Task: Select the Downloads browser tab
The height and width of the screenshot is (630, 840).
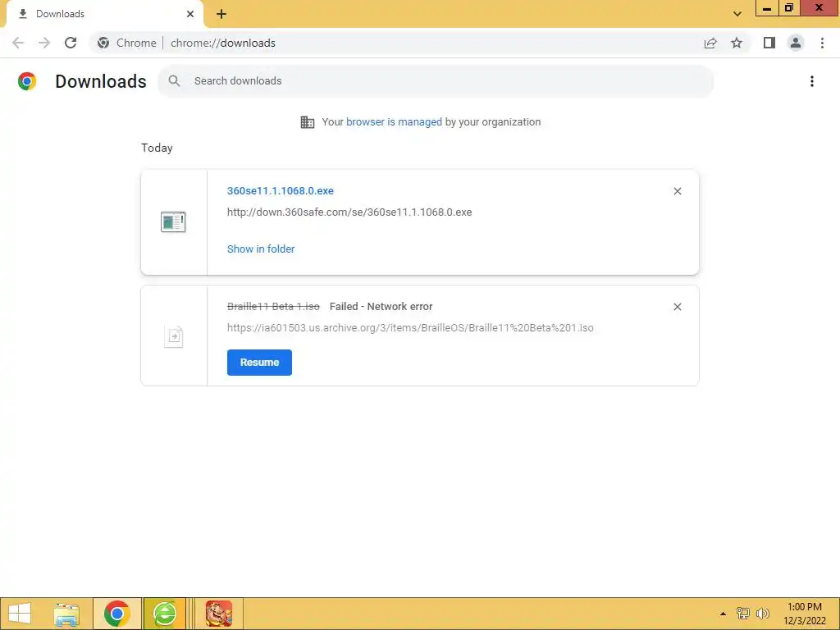Action: tap(104, 14)
